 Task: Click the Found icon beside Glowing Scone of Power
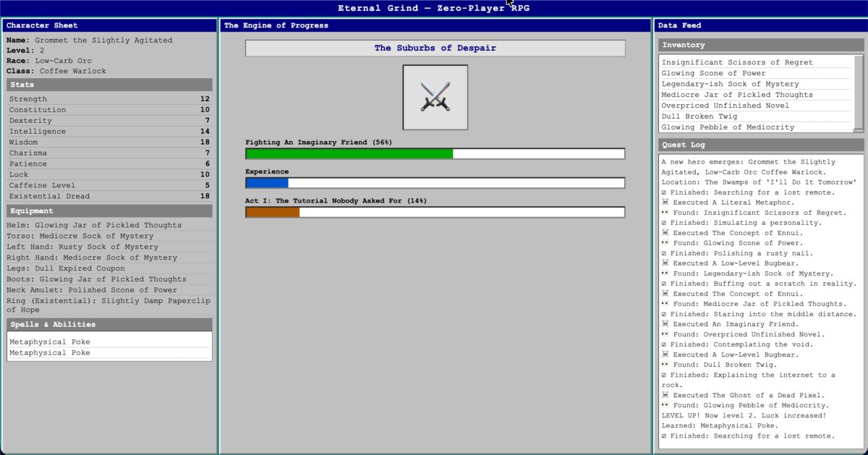click(663, 243)
